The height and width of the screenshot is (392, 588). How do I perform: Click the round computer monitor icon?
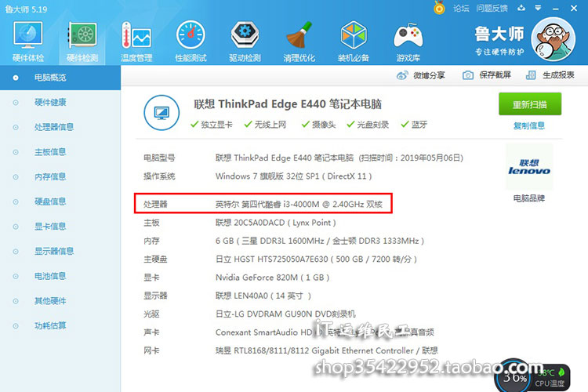pyautogui.click(x=162, y=113)
